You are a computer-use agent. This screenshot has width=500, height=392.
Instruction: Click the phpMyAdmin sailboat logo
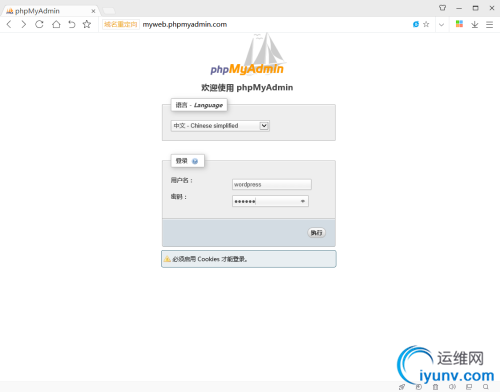pyautogui.click(x=247, y=54)
